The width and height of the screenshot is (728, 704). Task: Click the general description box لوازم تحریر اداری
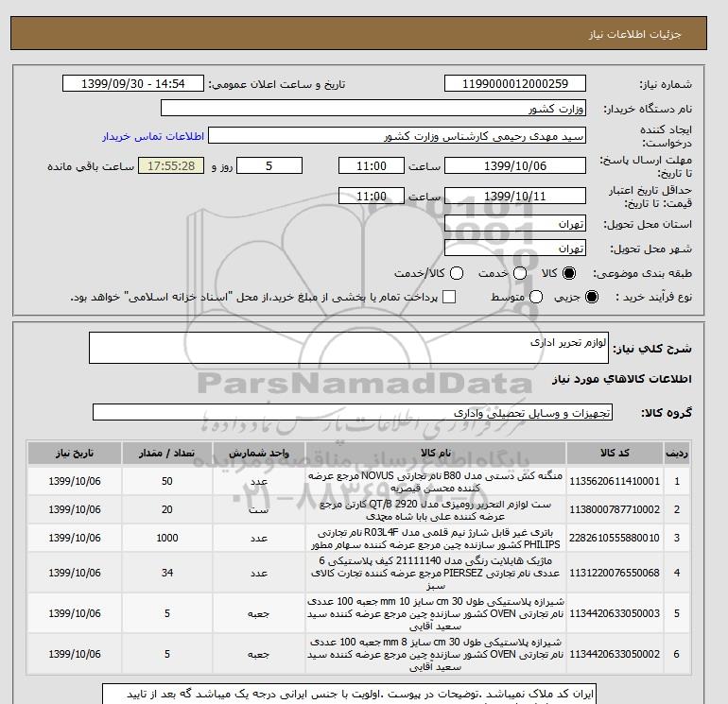[x=348, y=348]
